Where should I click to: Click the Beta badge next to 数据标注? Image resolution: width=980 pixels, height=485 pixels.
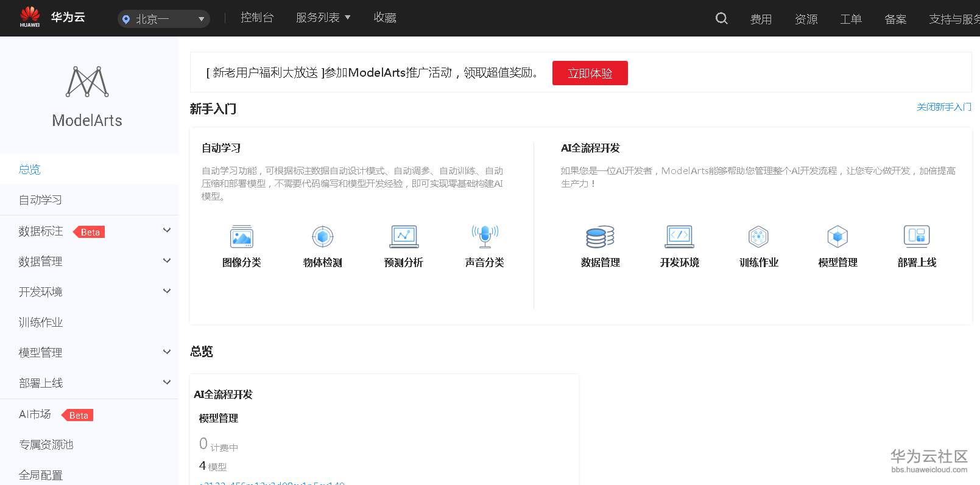89,232
